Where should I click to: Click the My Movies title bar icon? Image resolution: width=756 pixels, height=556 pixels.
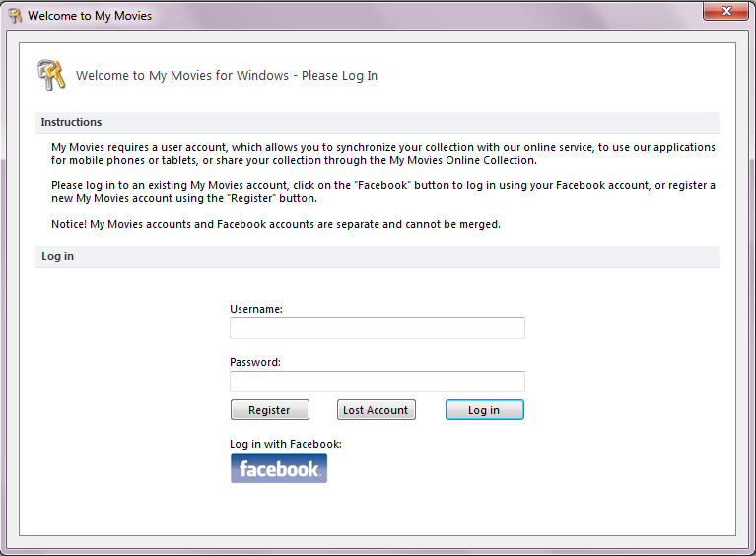15,16
